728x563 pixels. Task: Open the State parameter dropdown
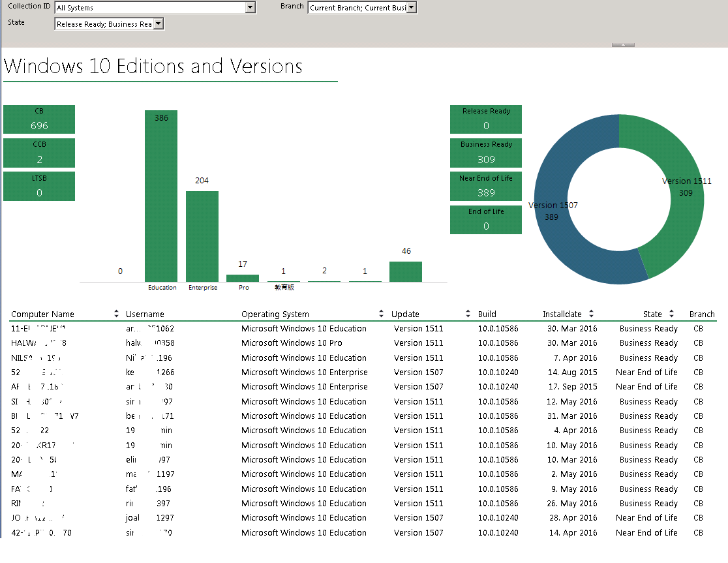159,23
